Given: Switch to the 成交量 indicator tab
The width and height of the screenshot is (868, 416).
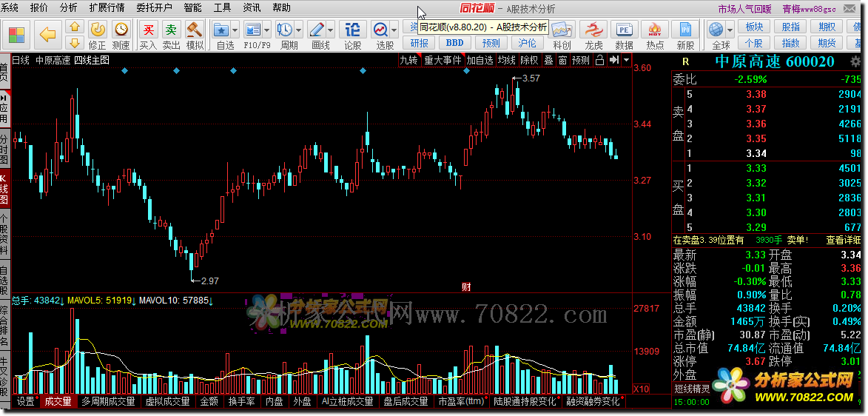Looking at the screenshot, I should click(x=58, y=401).
